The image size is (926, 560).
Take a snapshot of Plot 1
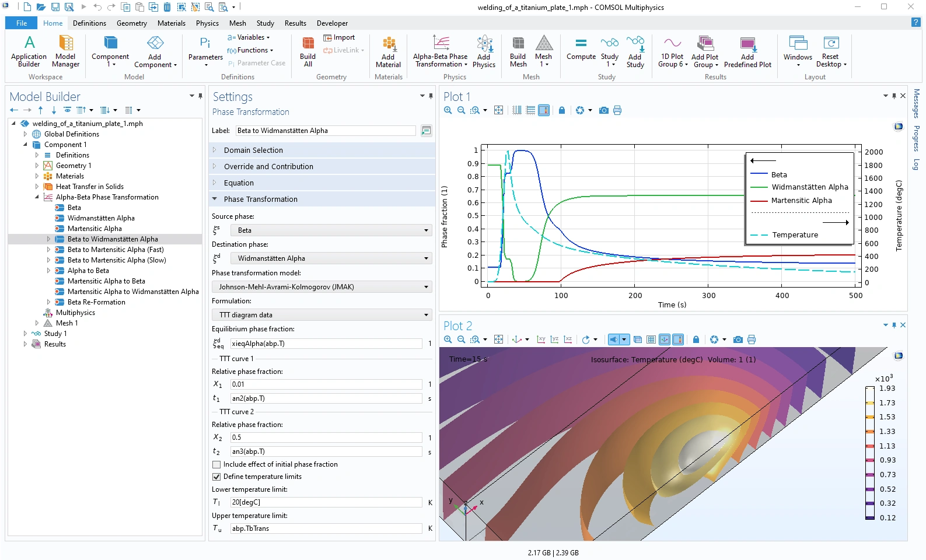604,110
